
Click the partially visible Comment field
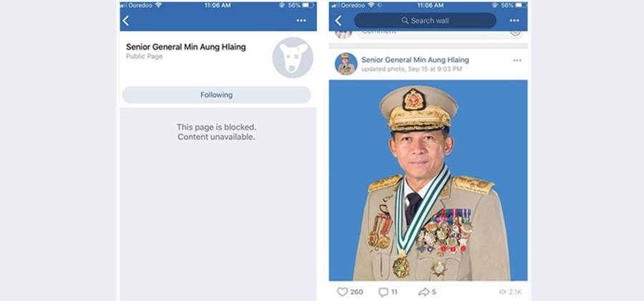tap(432, 34)
